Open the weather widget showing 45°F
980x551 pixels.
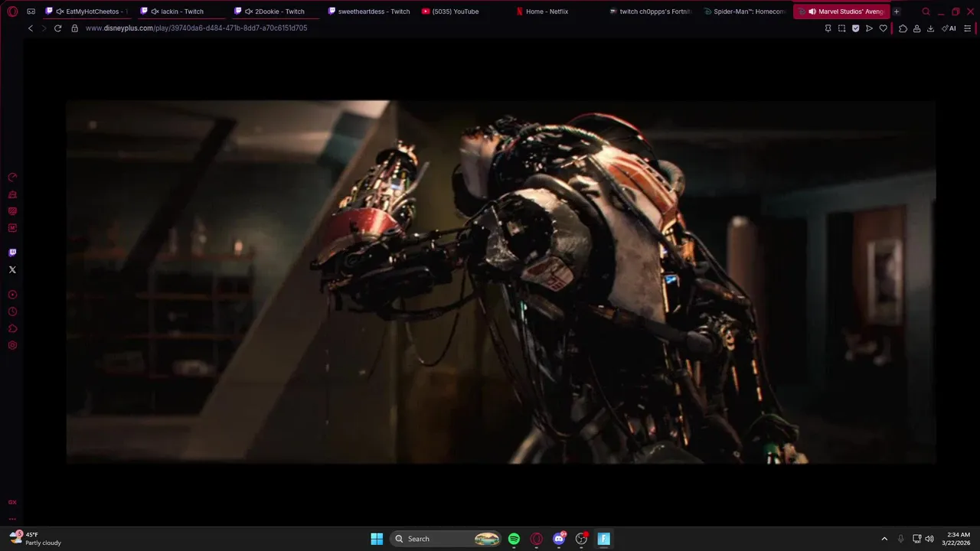36,539
